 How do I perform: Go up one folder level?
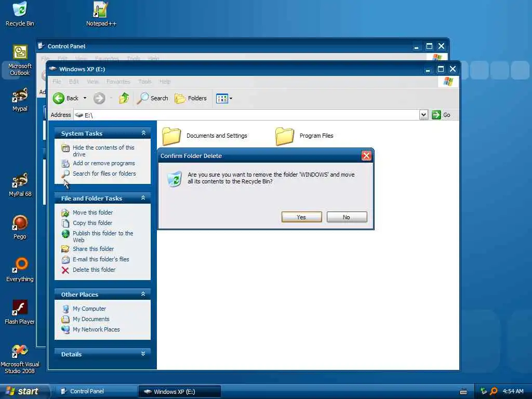click(x=124, y=98)
